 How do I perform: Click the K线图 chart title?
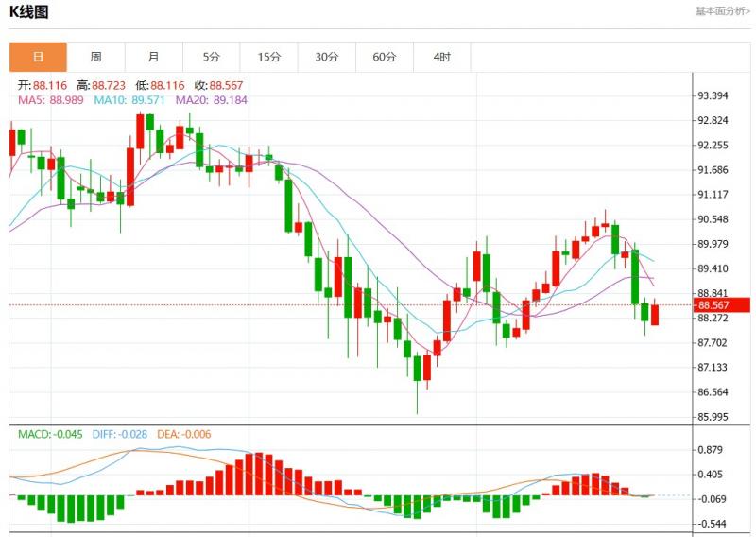pyautogui.click(x=29, y=12)
